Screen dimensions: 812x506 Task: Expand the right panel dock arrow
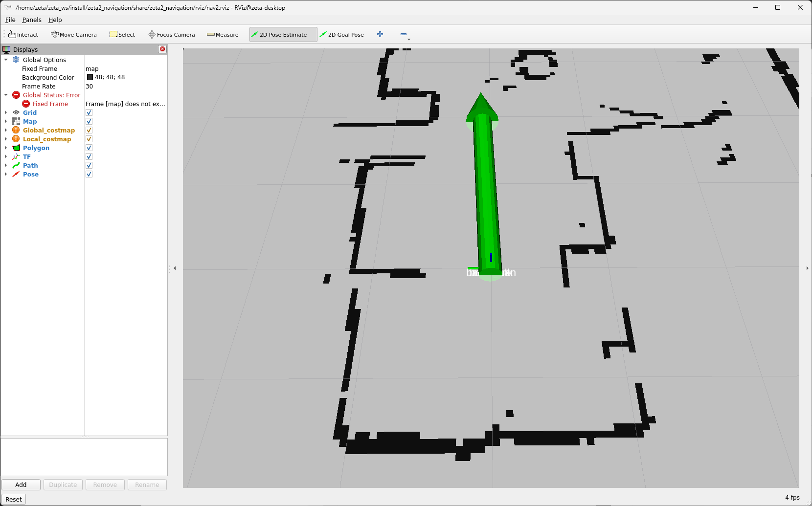click(807, 268)
